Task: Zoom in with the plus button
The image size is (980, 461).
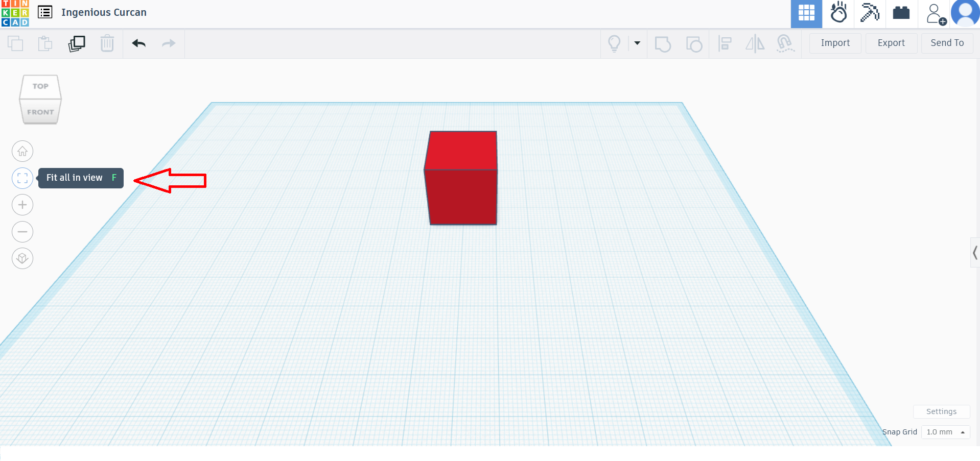Action: pyautogui.click(x=22, y=205)
